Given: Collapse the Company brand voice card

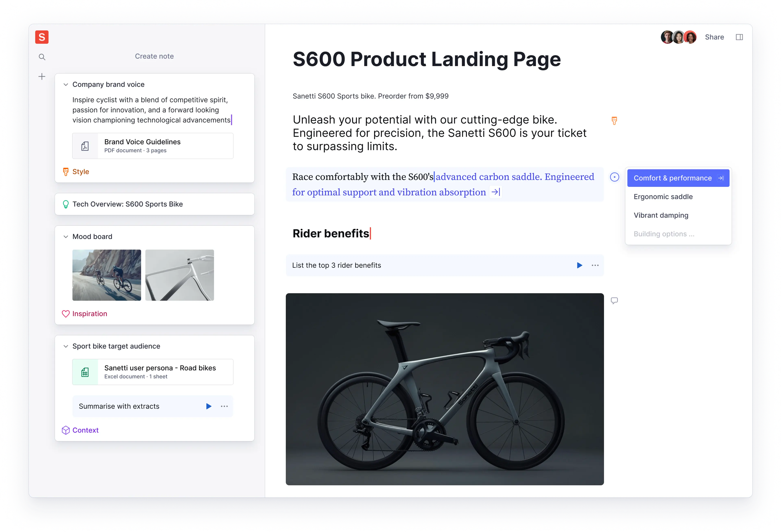Looking at the screenshot, I should [x=66, y=85].
